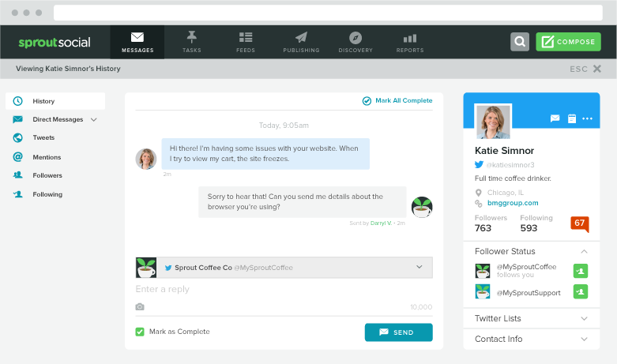Open the Discovery tab
Viewport: 617px width, 364px height.
coord(356,42)
